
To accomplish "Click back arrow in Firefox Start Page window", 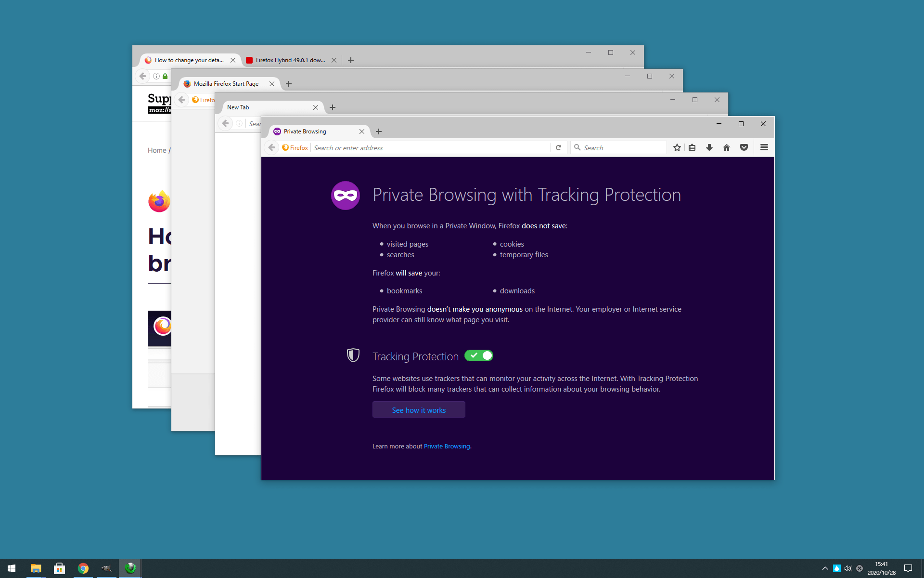I will point(181,100).
